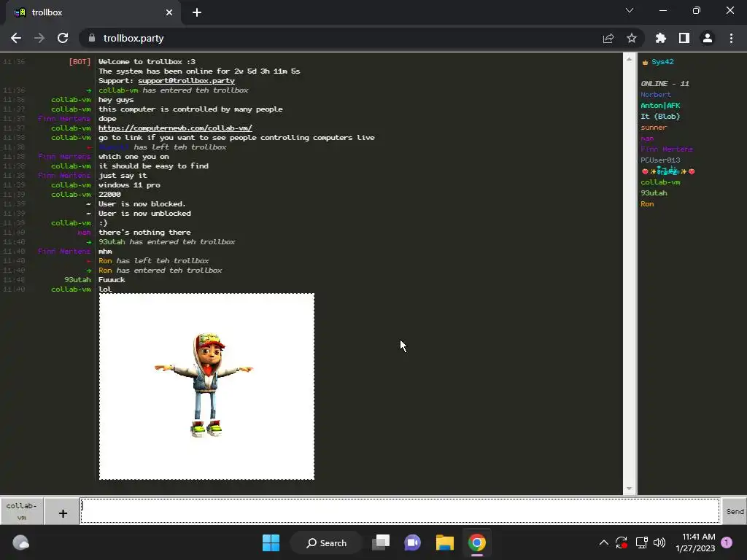Click the 'Fuuuck' message from 93utah
The height and width of the screenshot is (560, 747).
(112, 279)
